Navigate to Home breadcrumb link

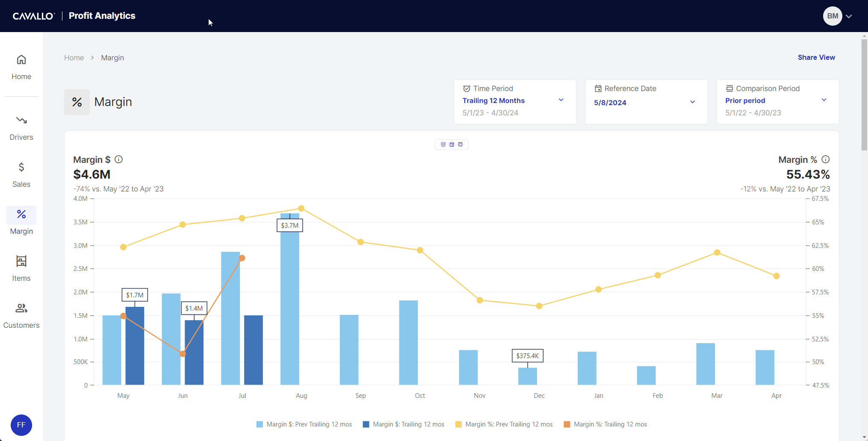(74, 58)
